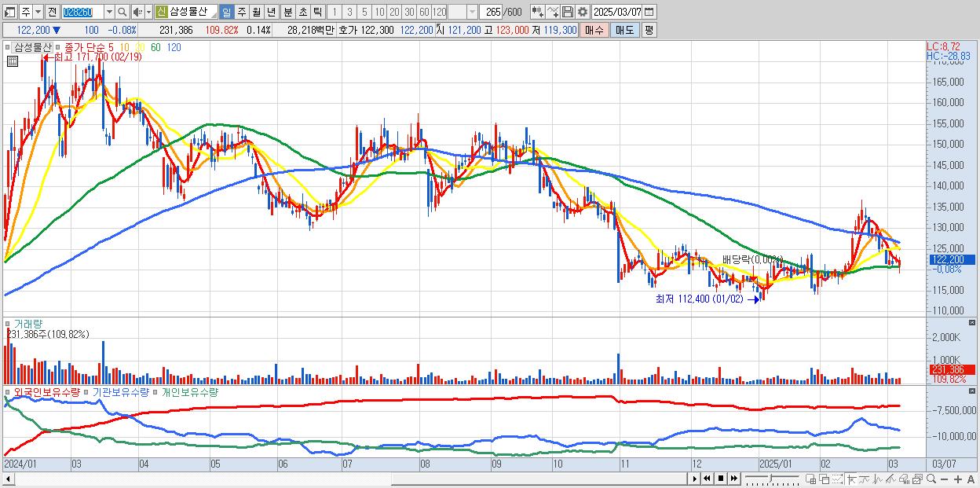
Task: Click the add candle indicator icon
Action: pos(538,13)
